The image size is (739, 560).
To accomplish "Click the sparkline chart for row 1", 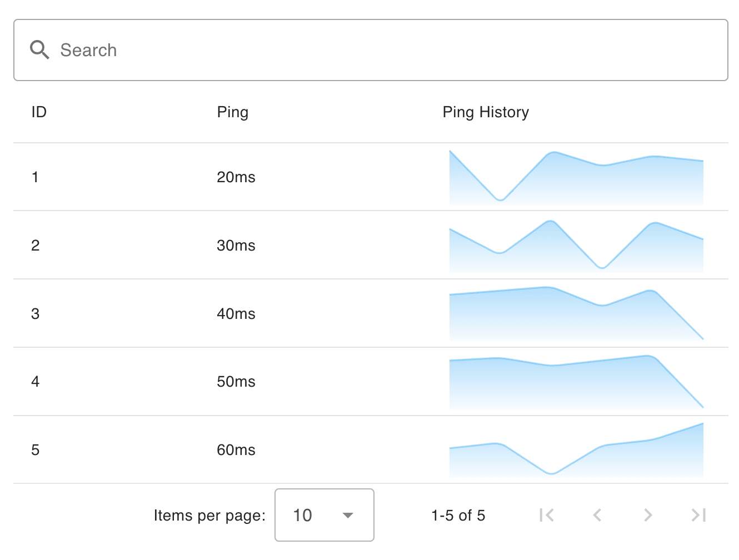I will pyautogui.click(x=576, y=177).
